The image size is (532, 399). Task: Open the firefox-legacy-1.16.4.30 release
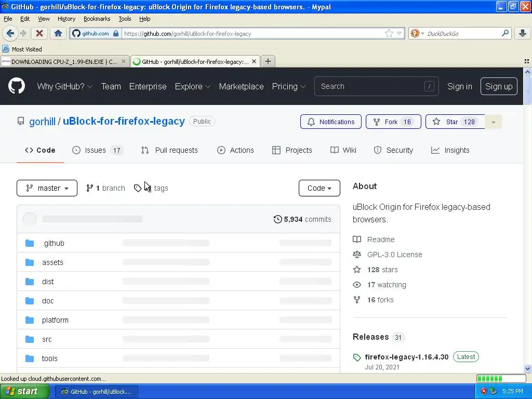406,357
